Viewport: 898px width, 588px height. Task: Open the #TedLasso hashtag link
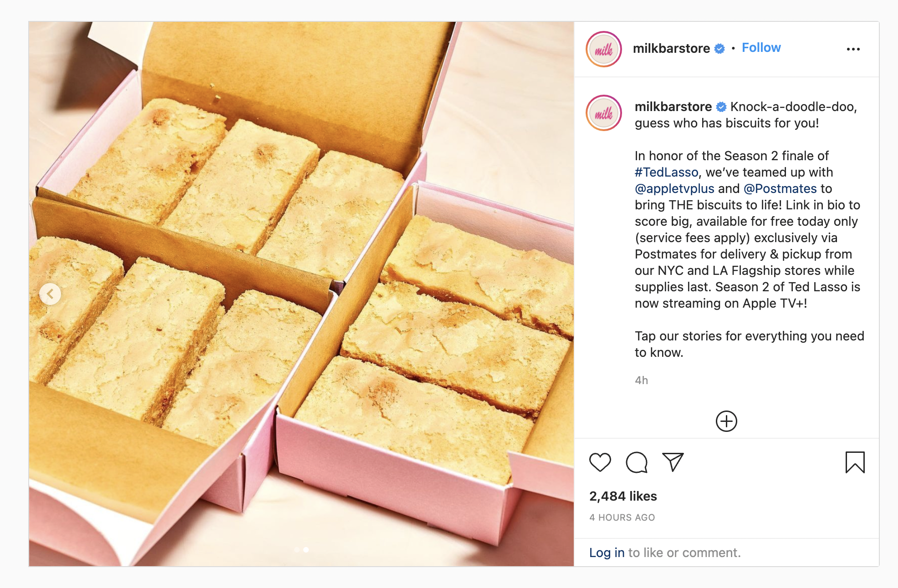[x=666, y=172]
